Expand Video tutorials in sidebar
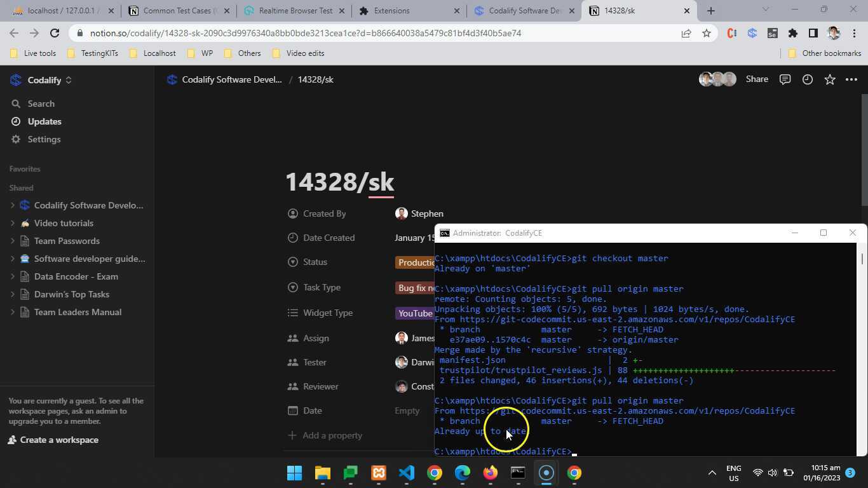This screenshot has width=868, height=488. pos(12,223)
